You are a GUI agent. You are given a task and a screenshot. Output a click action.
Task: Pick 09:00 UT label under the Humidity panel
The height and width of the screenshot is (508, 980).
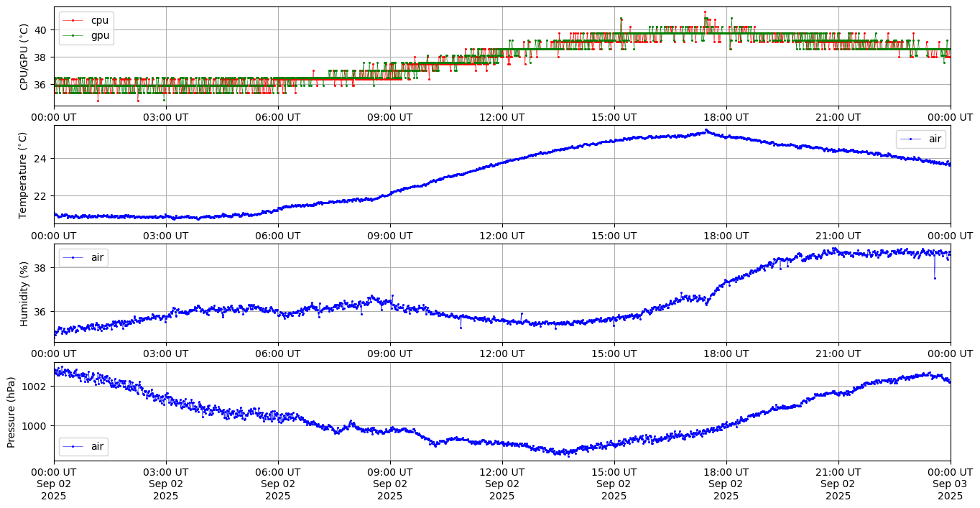[x=390, y=354]
